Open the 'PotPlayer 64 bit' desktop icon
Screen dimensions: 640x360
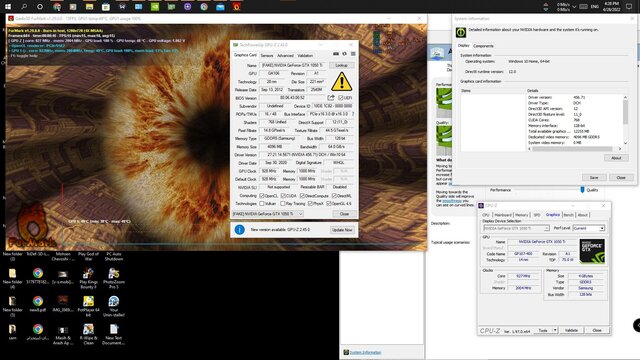(x=88, y=306)
